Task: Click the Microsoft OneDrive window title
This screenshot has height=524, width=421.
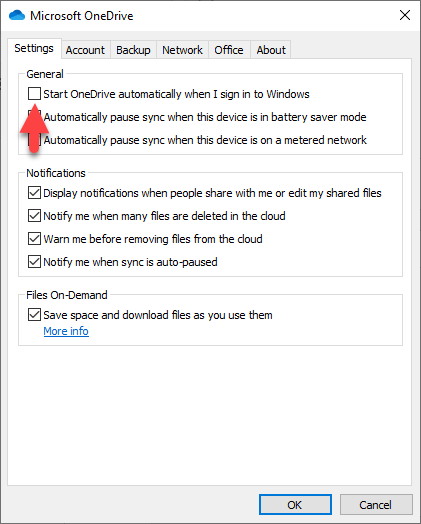Action: pos(82,16)
